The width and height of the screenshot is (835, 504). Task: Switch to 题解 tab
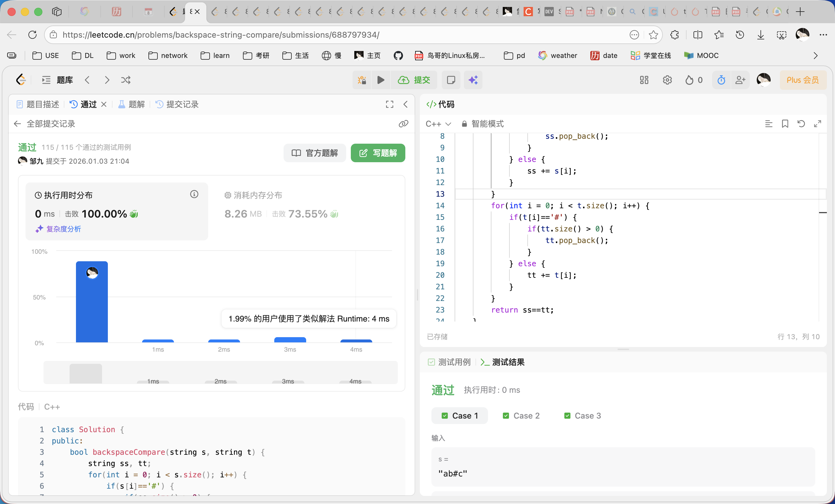click(x=131, y=104)
